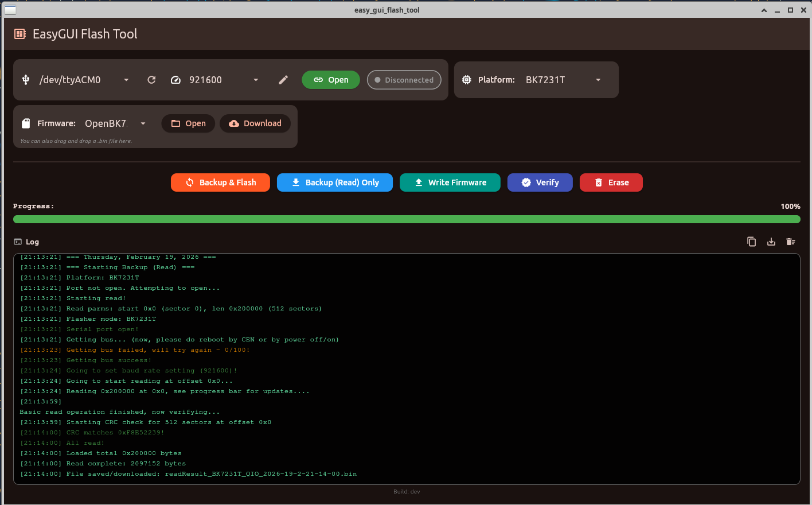Click the Disconnected status chip
This screenshot has width=812, height=505.
coord(404,80)
